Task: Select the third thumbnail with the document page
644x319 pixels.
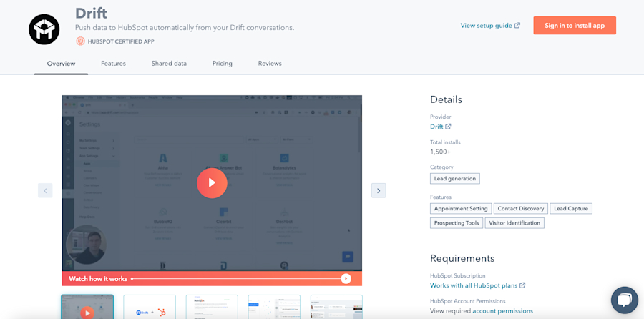Action: (x=212, y=307)
